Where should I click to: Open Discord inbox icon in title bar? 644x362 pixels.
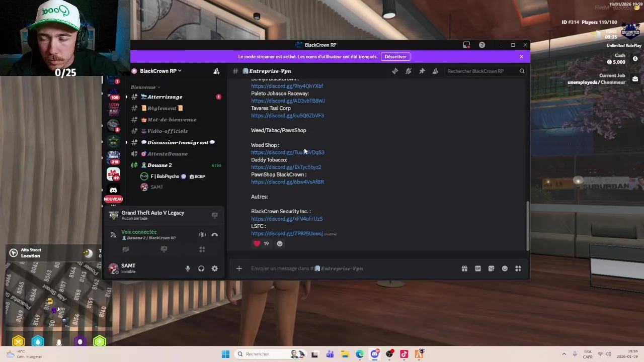click(x=466, y=45)
